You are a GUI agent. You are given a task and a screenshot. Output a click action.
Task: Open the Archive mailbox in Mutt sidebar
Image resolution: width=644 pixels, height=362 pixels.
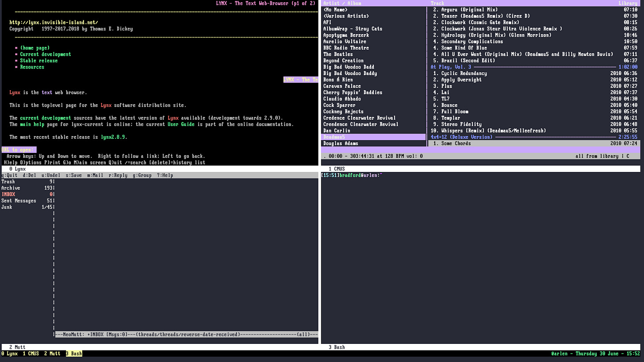(x=27, y=188)
